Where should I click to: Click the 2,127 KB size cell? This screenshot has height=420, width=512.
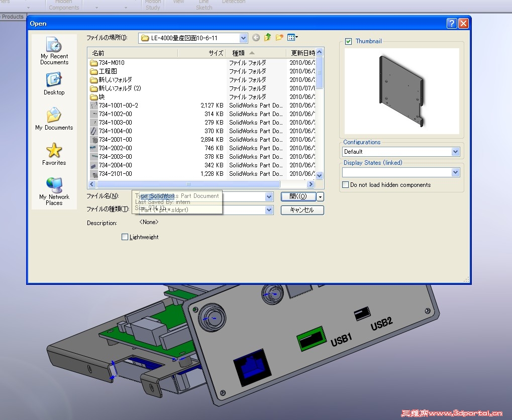coord(212,106)
